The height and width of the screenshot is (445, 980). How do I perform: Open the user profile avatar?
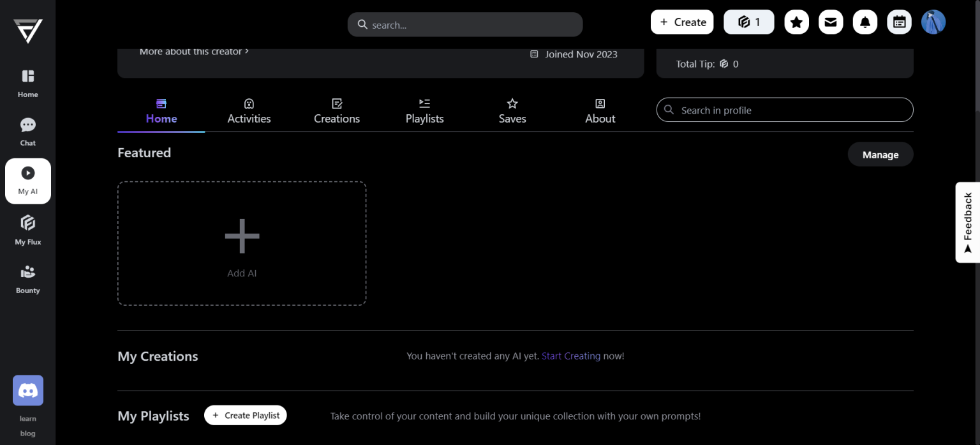tap(933, 22)
